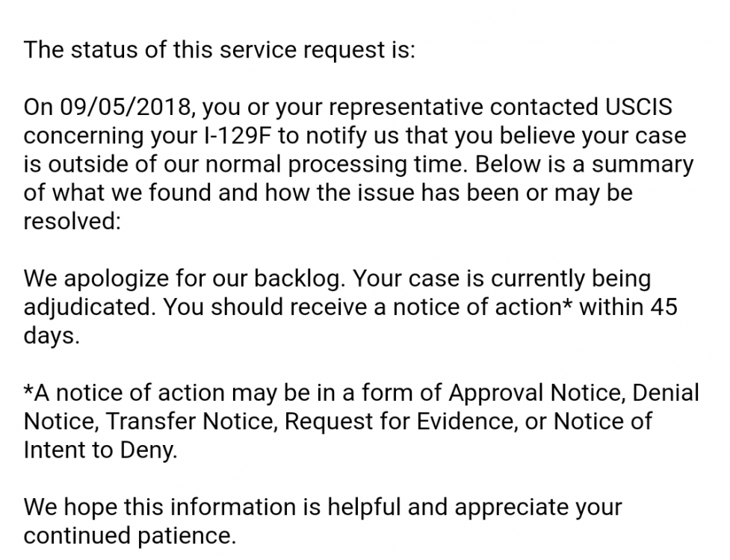Click the word 'adjudicated'
This screenshot has width=730, height=560.
pos(89,308)
